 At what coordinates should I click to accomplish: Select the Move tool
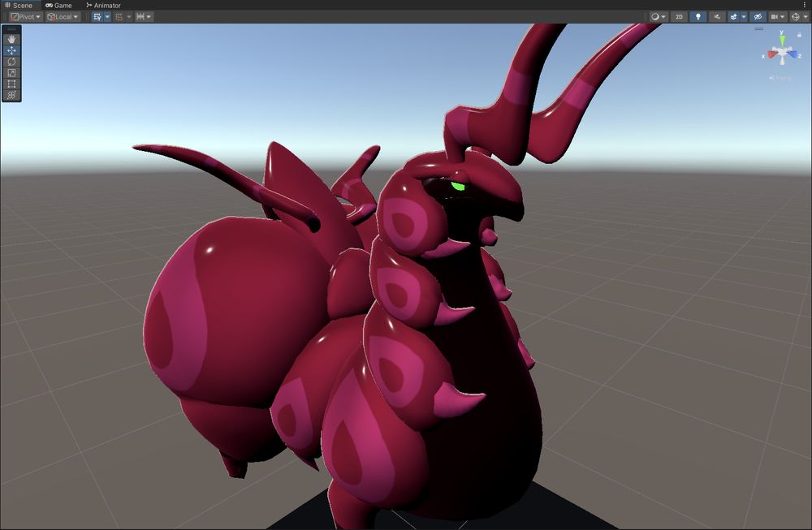(11, 50)
